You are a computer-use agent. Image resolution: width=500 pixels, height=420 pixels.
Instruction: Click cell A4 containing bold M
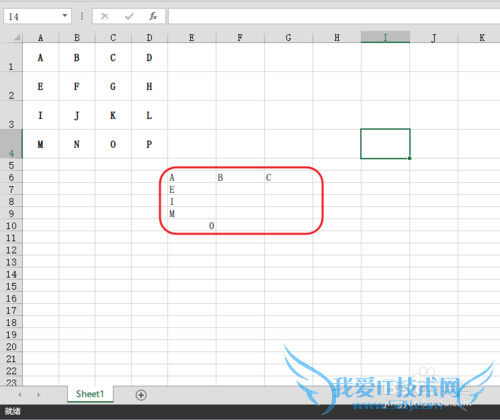(x=41, y=144)
